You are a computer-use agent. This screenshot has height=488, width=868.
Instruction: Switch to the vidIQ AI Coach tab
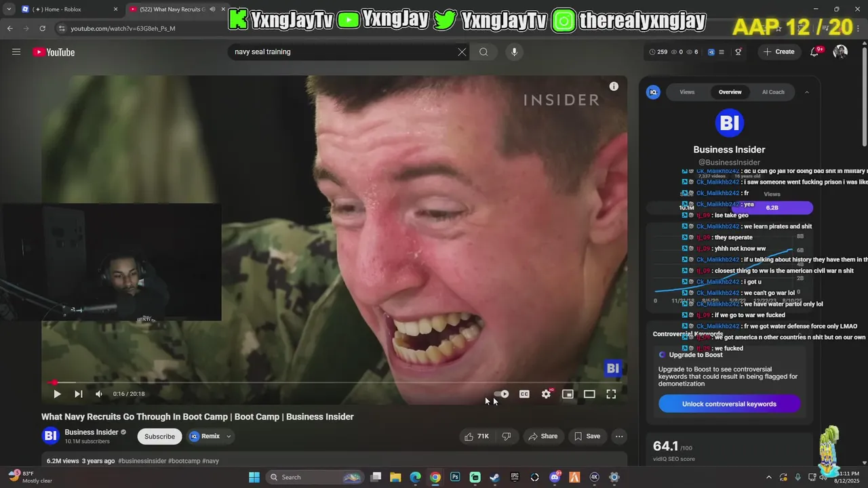click(773, 92)
